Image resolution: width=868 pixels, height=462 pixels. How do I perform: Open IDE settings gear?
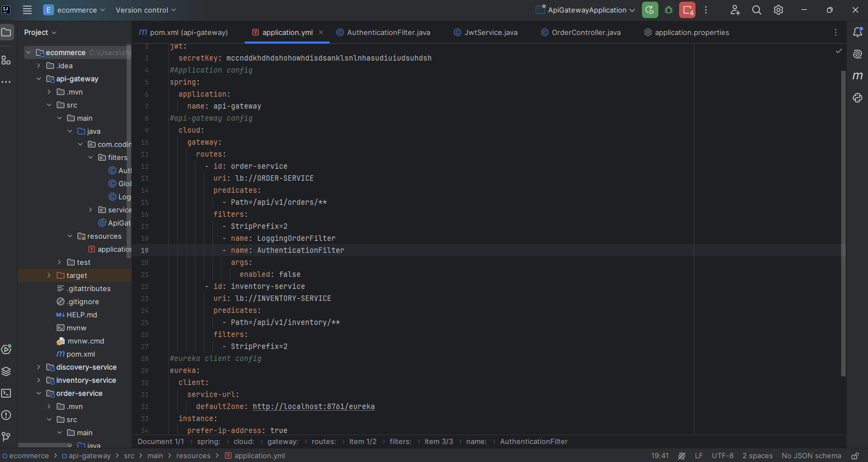778,10
